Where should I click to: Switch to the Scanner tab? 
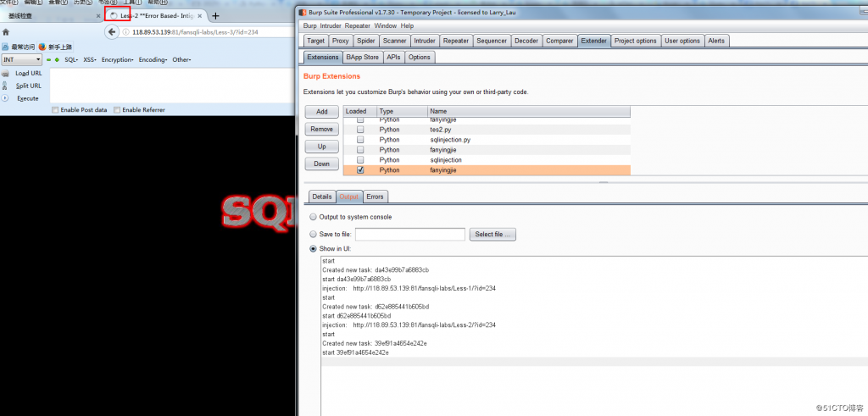tap(395, 41)
